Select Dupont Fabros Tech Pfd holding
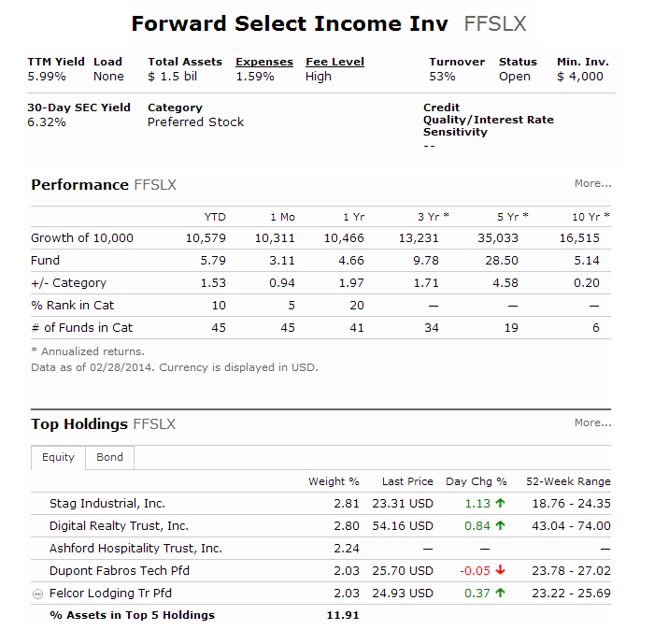The image size is (654, 644). click(x=120, y=570)
